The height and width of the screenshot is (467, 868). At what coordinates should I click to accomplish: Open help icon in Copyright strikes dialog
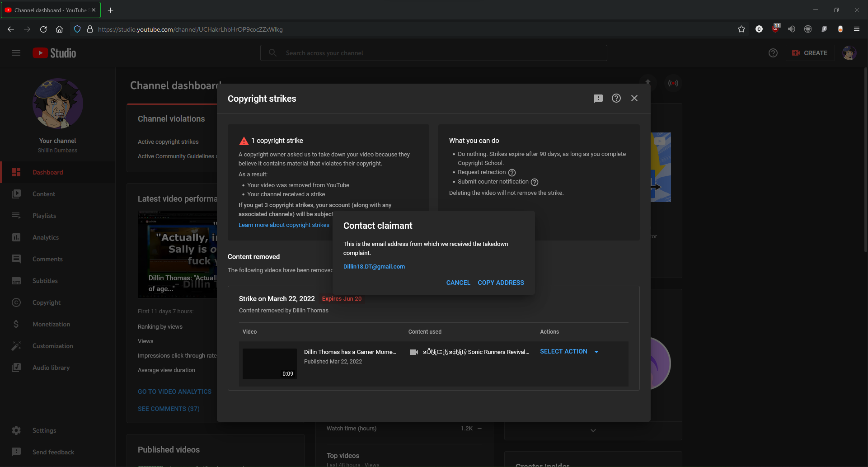(616, 98)
